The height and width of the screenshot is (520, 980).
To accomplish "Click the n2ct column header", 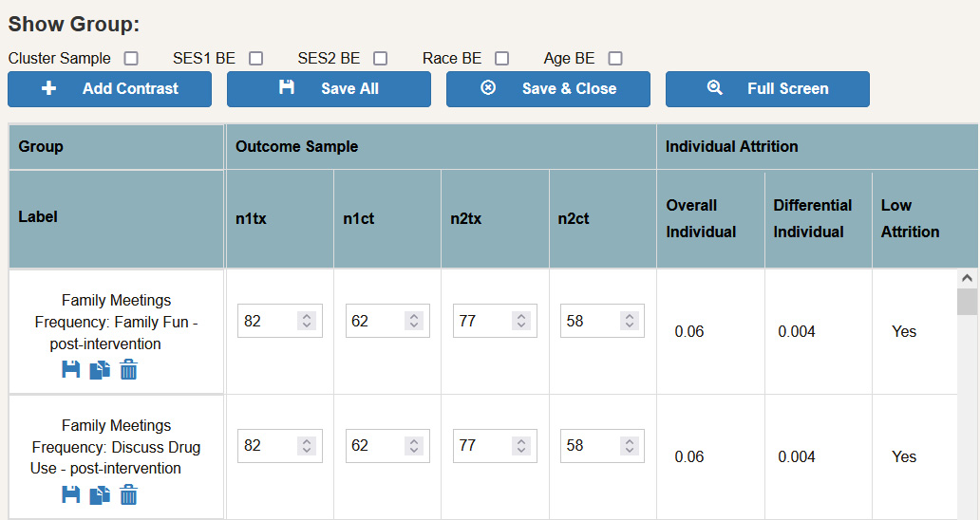I will coord(602,219).
